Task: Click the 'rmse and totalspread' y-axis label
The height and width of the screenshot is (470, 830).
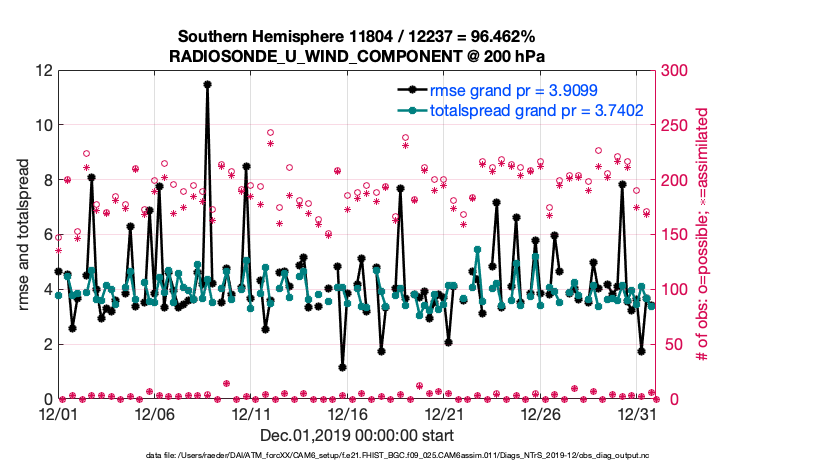Action: (25, 235)
